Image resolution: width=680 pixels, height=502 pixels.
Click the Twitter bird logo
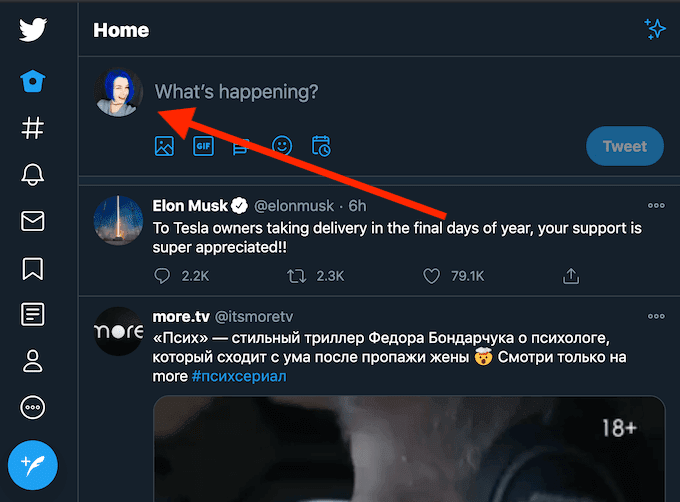[x=33, y=29]
